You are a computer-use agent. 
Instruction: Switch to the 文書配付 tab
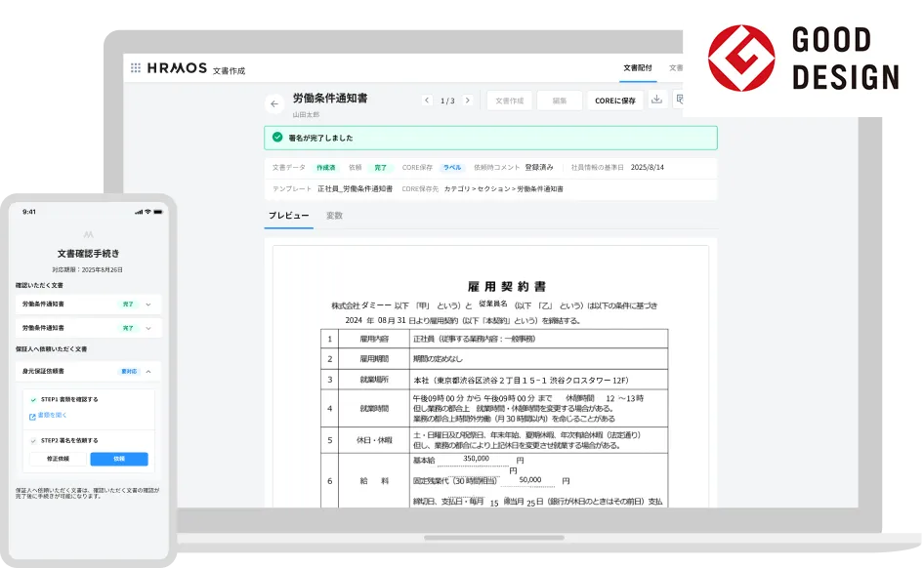637,68
